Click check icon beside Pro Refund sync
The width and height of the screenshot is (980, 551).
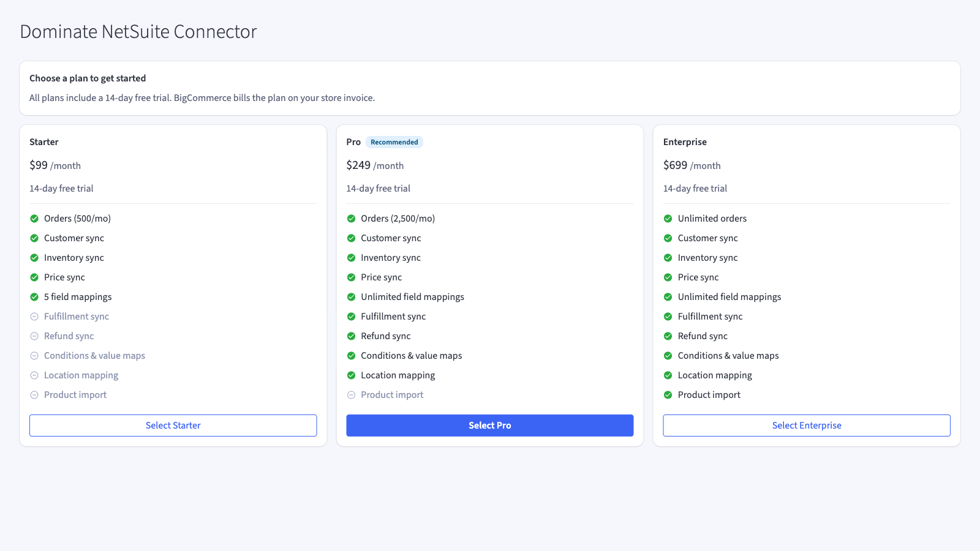point(351,336)
